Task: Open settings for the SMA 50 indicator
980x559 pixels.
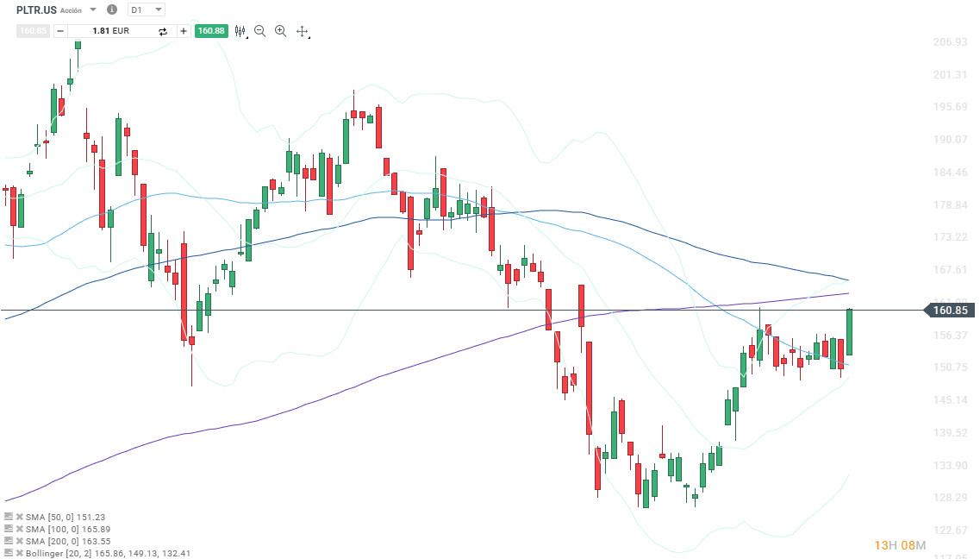Action: click(x=8, y=518)
